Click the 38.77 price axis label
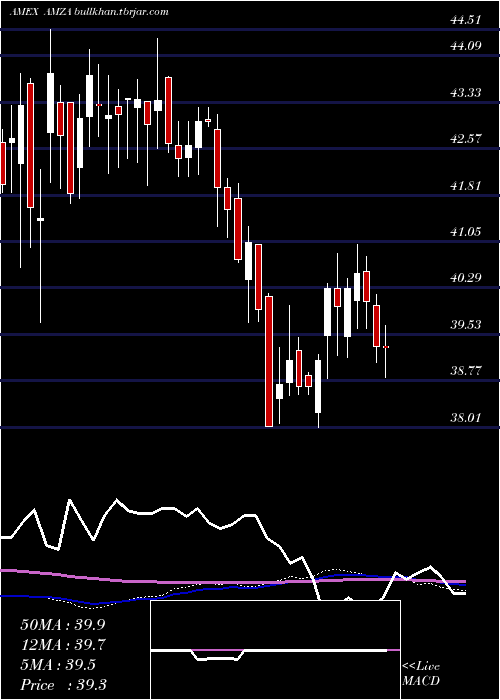 click(466, 371)
